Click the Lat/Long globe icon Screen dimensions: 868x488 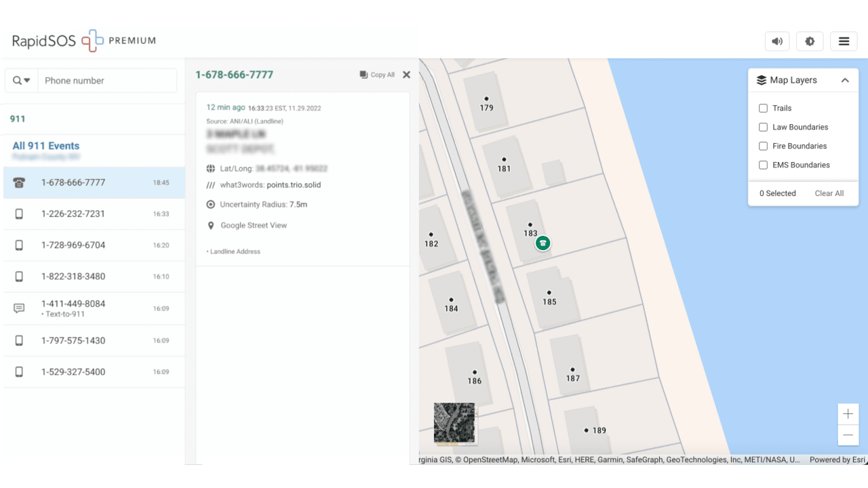point(211,169)
